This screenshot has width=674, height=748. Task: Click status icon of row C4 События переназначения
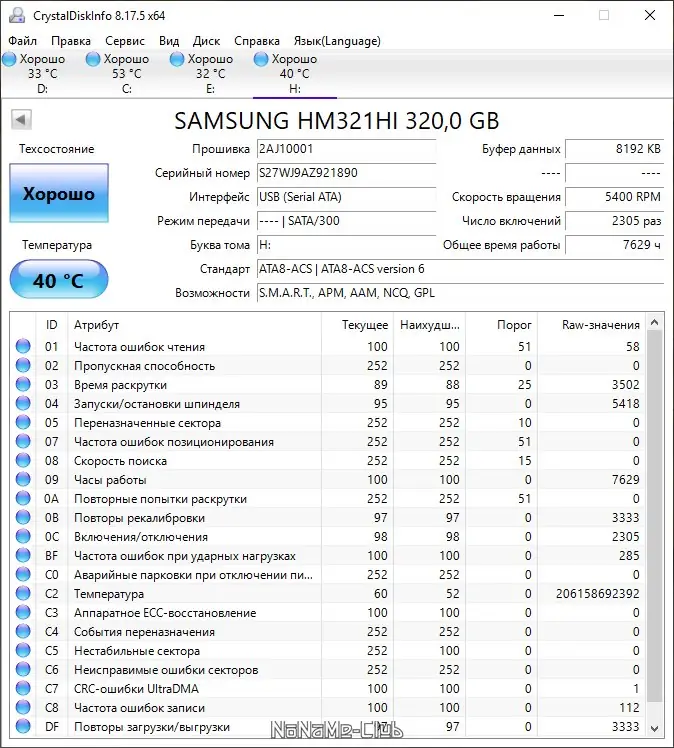tap(23, 632)
